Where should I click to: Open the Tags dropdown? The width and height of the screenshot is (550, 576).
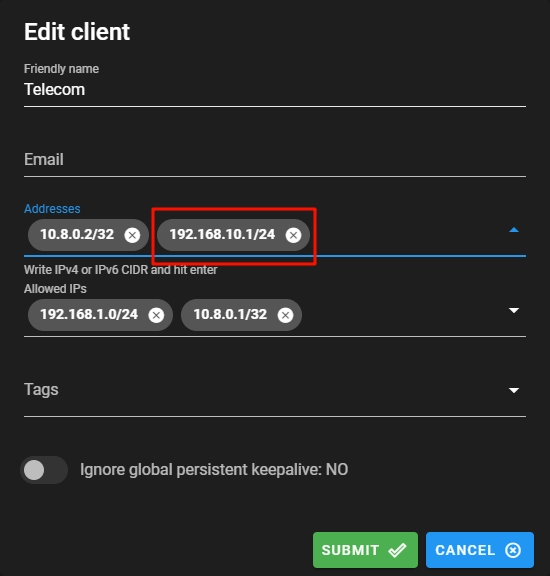514,390
